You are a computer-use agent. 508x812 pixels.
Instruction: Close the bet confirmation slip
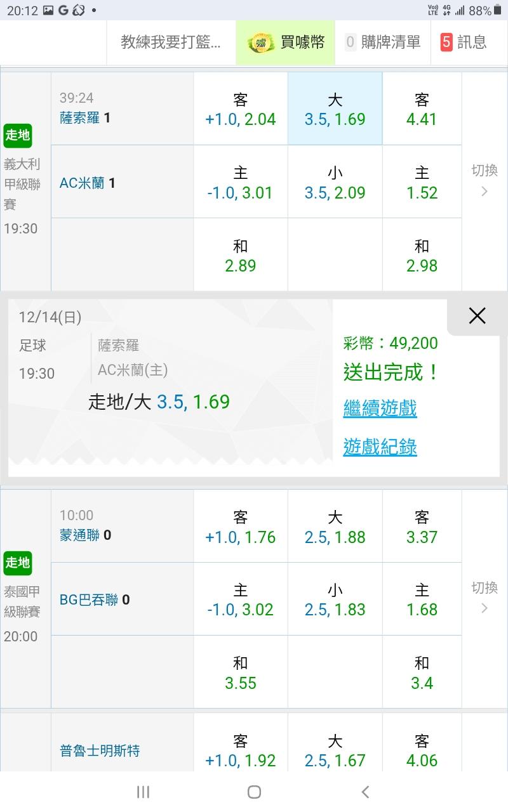point(477,316)
